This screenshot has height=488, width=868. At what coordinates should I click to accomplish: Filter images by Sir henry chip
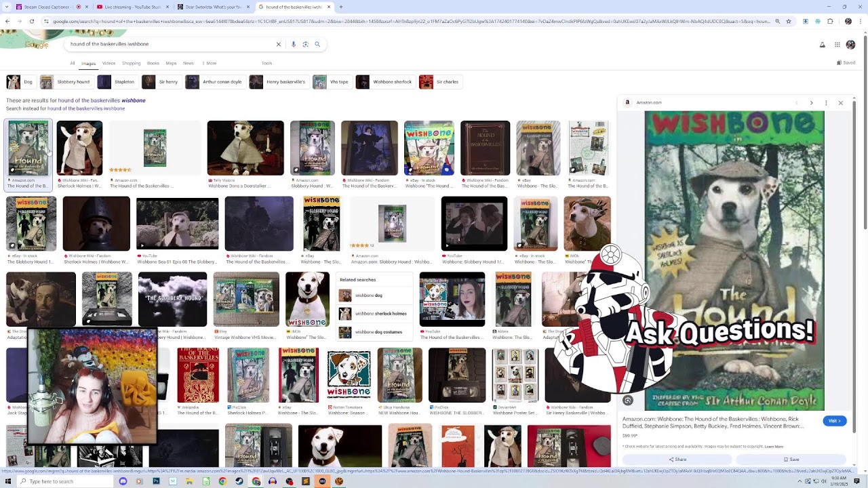click(161, 82)
